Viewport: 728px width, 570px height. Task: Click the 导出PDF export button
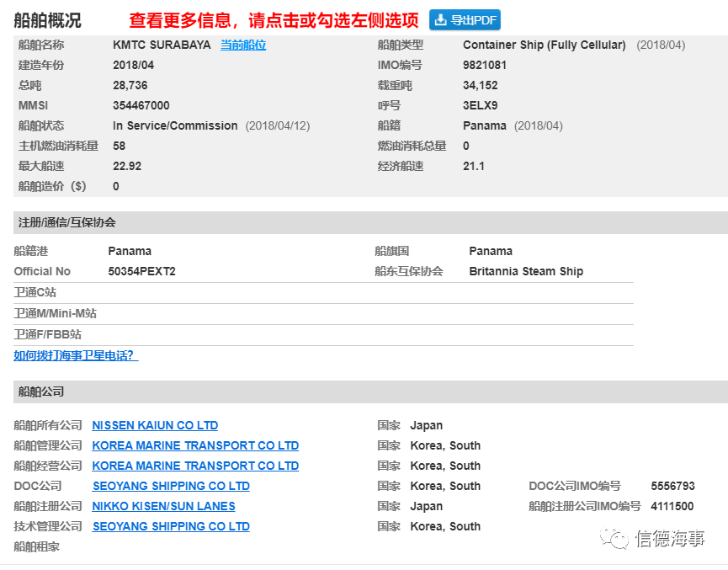(x=465, y=20)
